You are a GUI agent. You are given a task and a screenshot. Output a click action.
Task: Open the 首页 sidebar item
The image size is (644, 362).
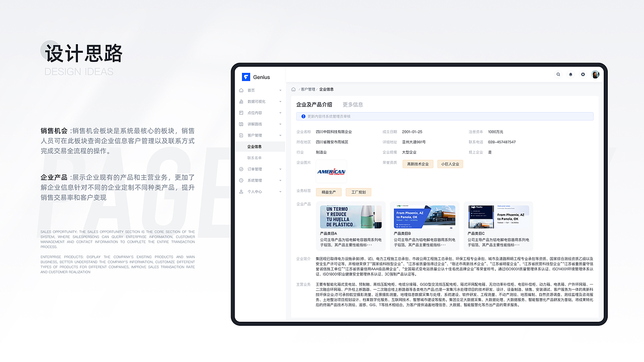click(260, 90)
